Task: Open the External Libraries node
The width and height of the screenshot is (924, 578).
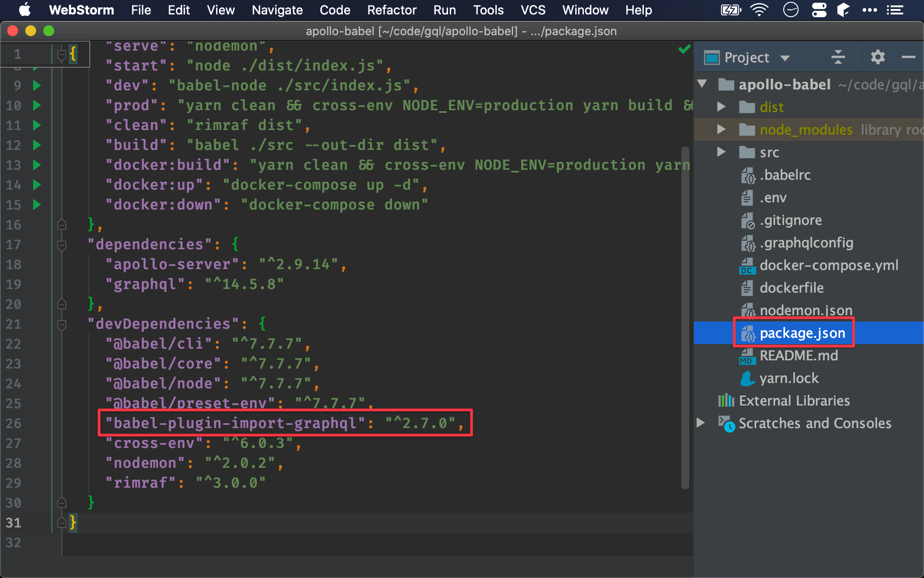Action: (794, 401)
